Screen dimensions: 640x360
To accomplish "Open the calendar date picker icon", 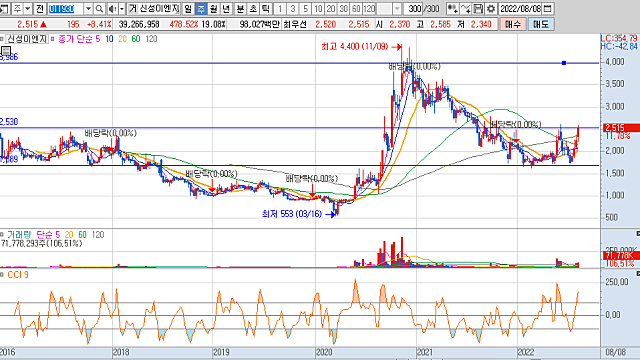I will (548, 9).
